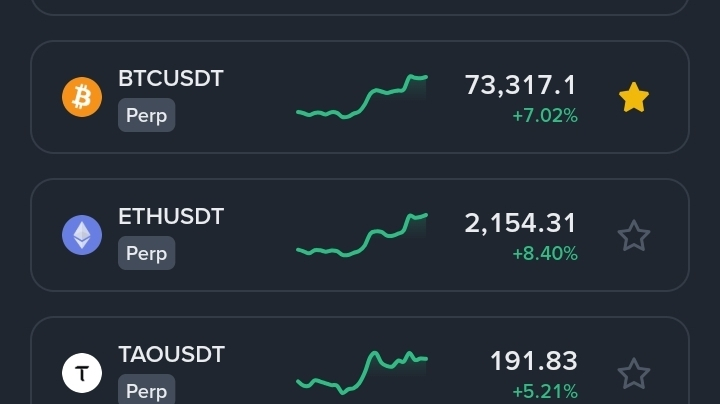Select the 73,317.1 Bitcoin price

(521, 85)
